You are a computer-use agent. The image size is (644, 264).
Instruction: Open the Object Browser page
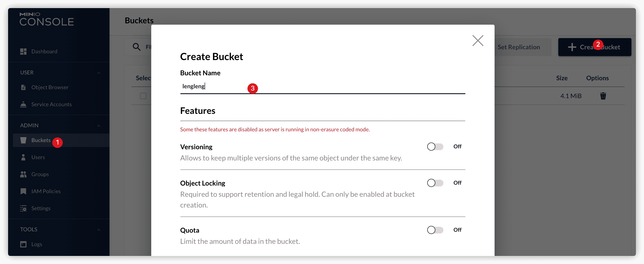point(50,87)
